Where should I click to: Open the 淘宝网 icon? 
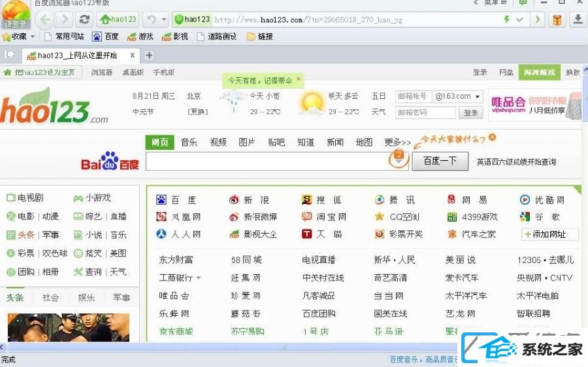coord(307,217)
